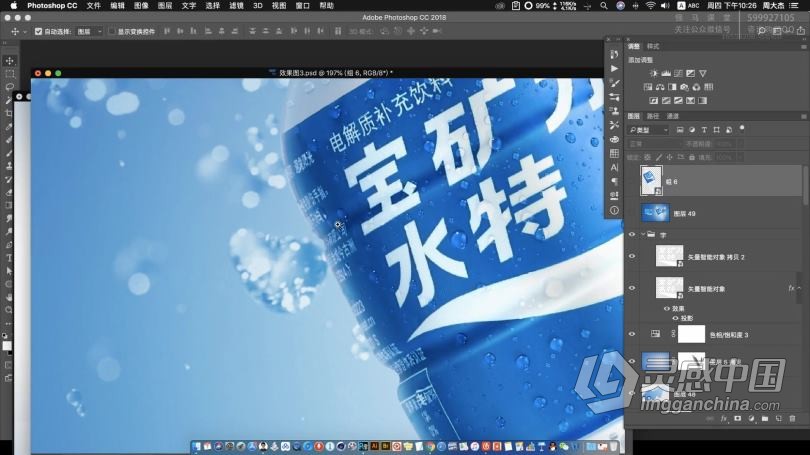810x455 pixels.
Task: Add a Hue/Saturation adjustment from Adjustments panel
Action: pyautogui.click(x=648, y=87)
